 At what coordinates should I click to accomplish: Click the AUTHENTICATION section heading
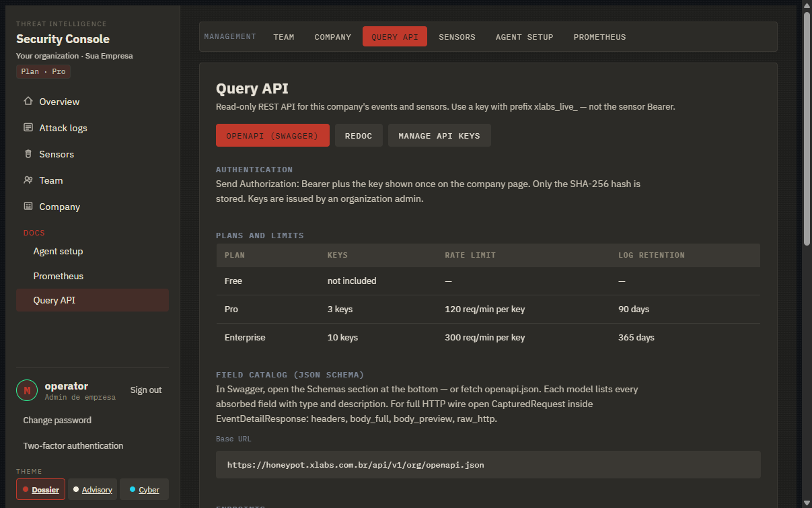click(254, 170)
